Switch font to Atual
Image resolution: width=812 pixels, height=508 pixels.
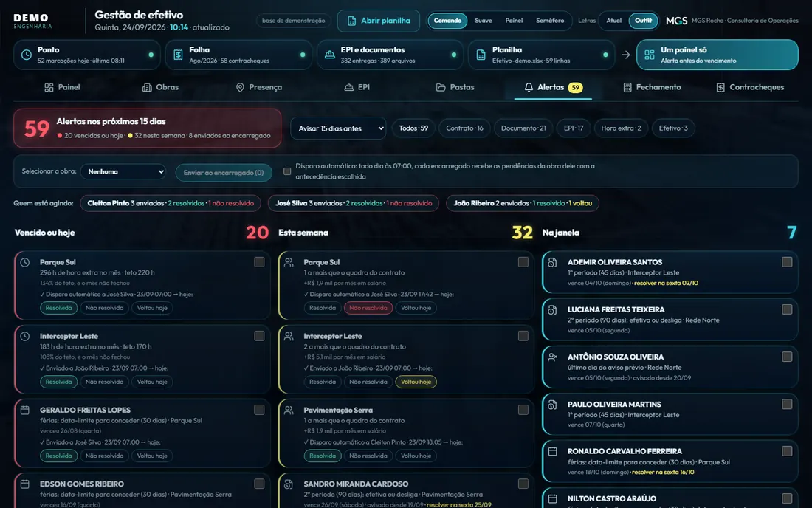coord(613,21)
